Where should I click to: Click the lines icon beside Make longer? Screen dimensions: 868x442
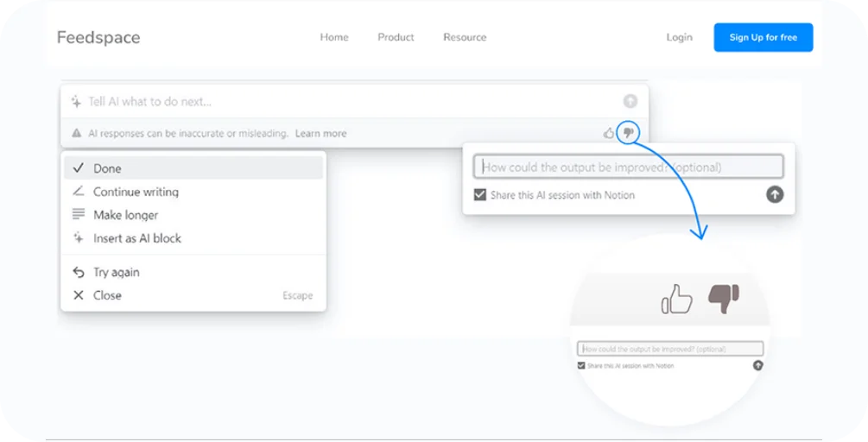coord(79,213)
